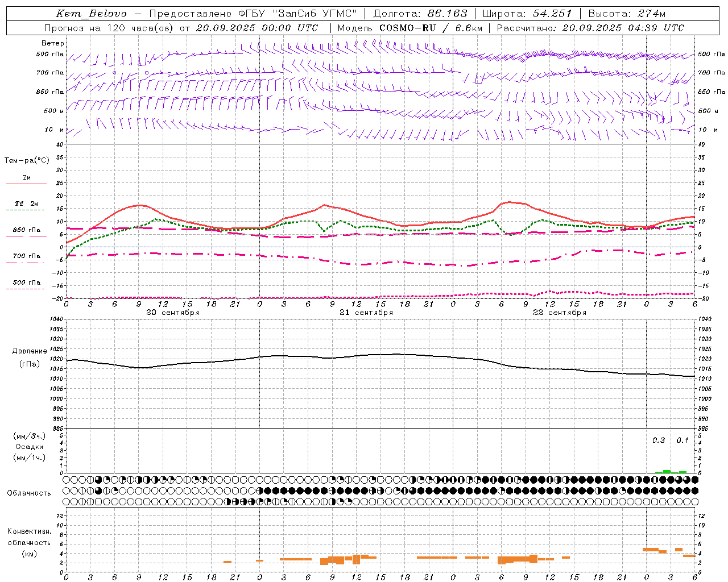Viewport: 728px width, 582px height.
Task: Click the Рассчитано: 20.09.2025 04:39 UTC timestamp
Action: [590, 28]
